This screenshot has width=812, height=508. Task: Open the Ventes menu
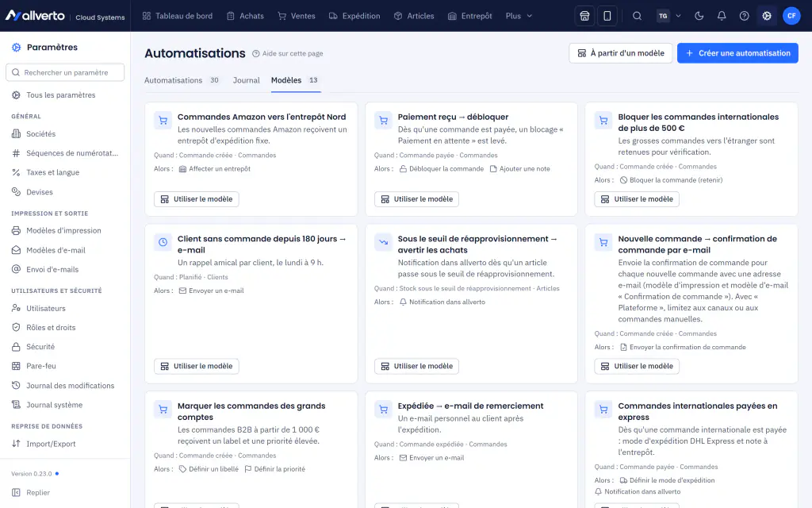(x=297, y=16)
